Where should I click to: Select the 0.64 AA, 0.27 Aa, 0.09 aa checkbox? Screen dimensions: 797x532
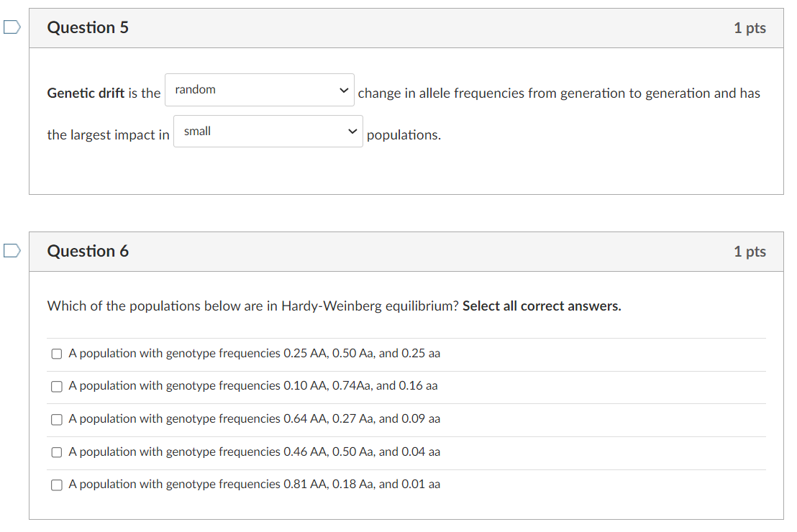coord(56,419)
